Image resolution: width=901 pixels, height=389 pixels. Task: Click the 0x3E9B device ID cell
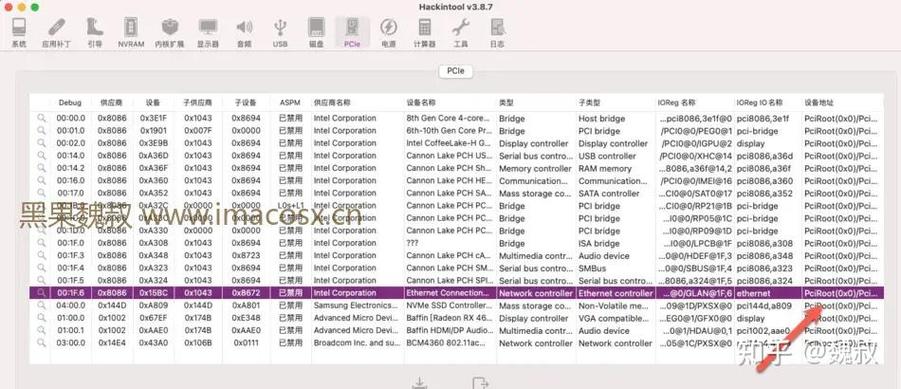pyautogui.click(x=153, y=143)
